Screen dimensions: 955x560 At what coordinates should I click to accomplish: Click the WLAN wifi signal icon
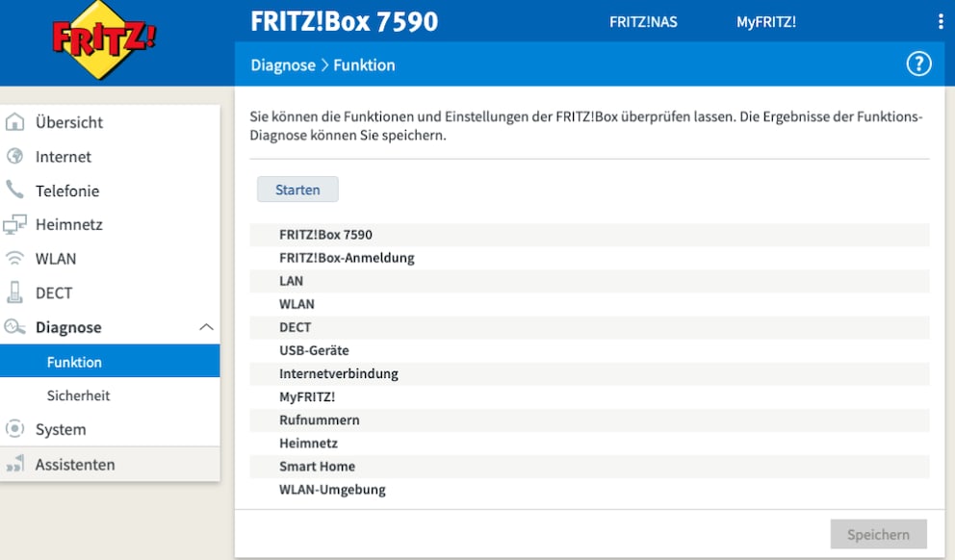14,259
